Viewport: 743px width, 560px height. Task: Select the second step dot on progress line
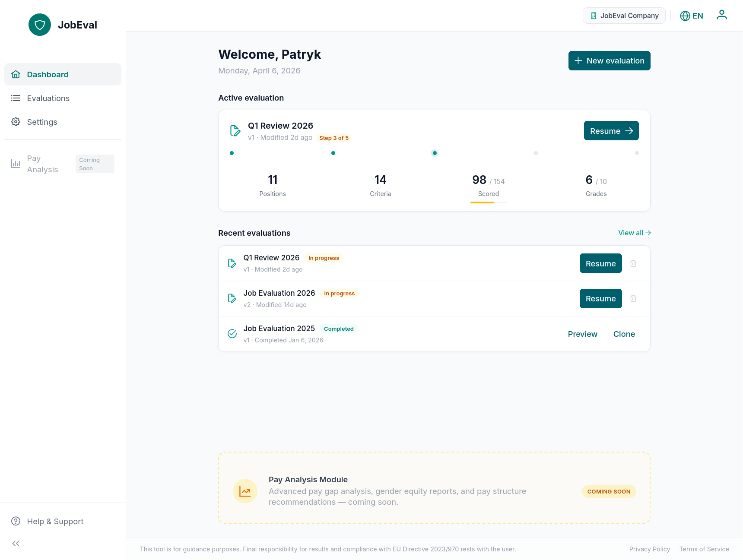tap(333, 153)
